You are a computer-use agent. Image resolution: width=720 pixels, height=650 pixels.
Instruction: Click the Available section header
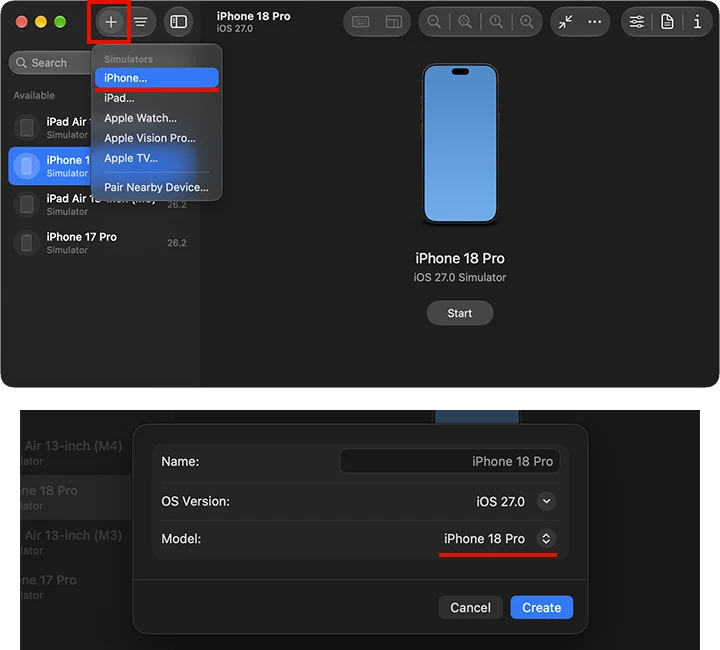34,95
